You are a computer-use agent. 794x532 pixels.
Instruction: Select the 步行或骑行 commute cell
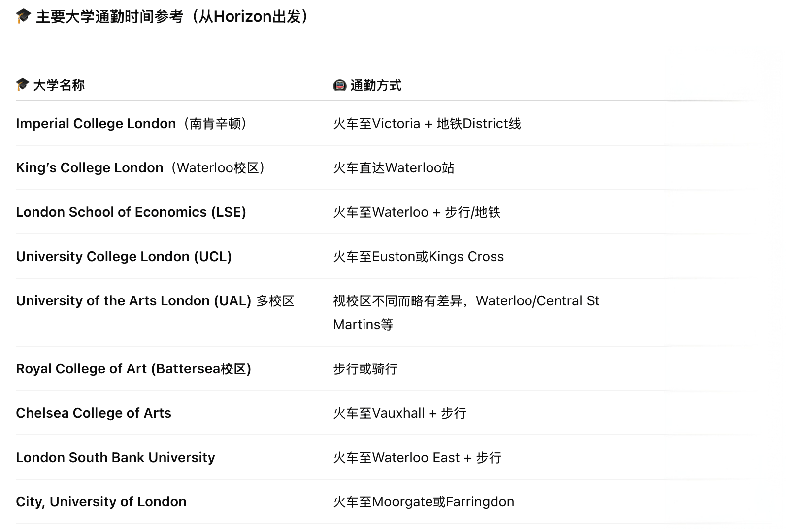click(365, 368)
